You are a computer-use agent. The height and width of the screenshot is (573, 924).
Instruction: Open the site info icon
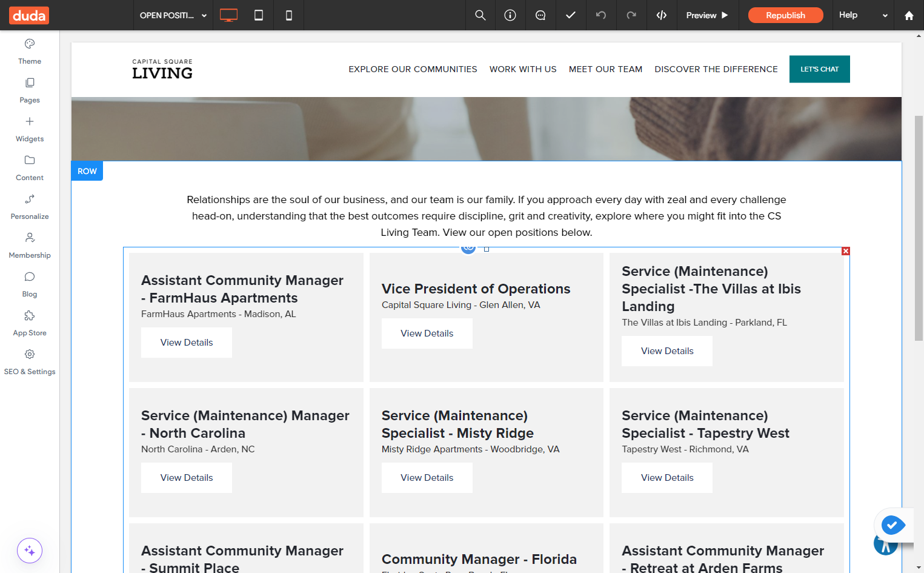pyautogui.click(x=510, y=15)
